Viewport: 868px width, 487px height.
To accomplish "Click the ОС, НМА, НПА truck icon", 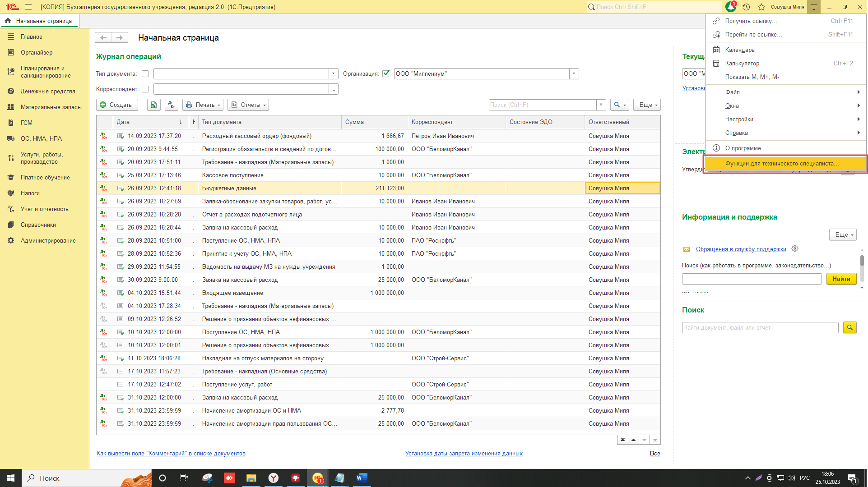I will point(11,139).
